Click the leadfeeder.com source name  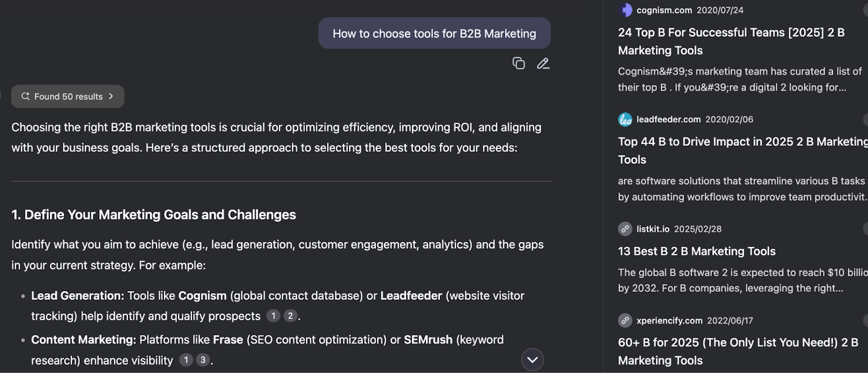click(668, 119)
